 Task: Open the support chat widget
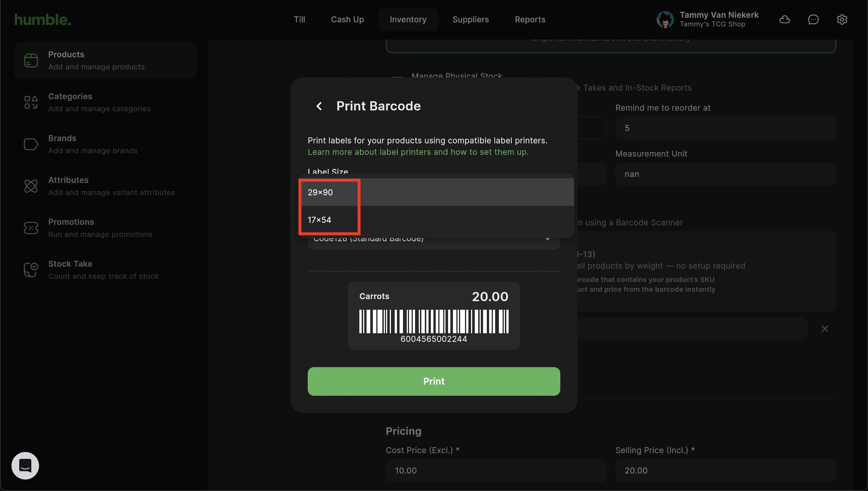[25, 466]
